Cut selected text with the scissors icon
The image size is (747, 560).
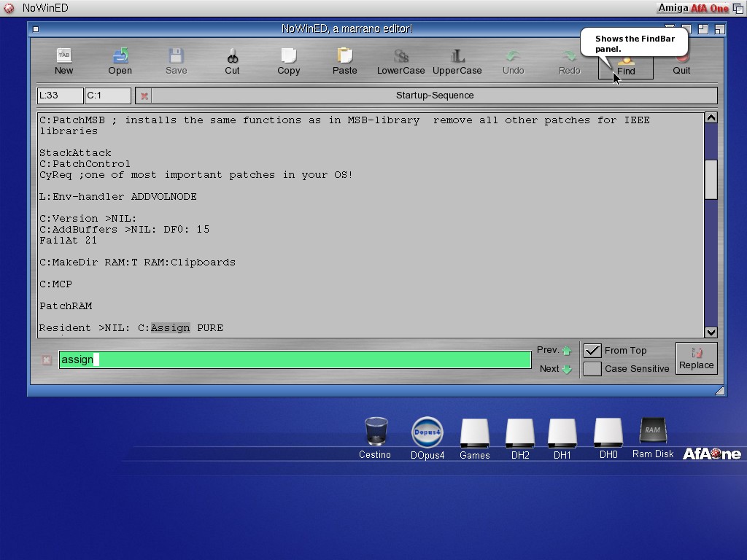tap(232, 61)
